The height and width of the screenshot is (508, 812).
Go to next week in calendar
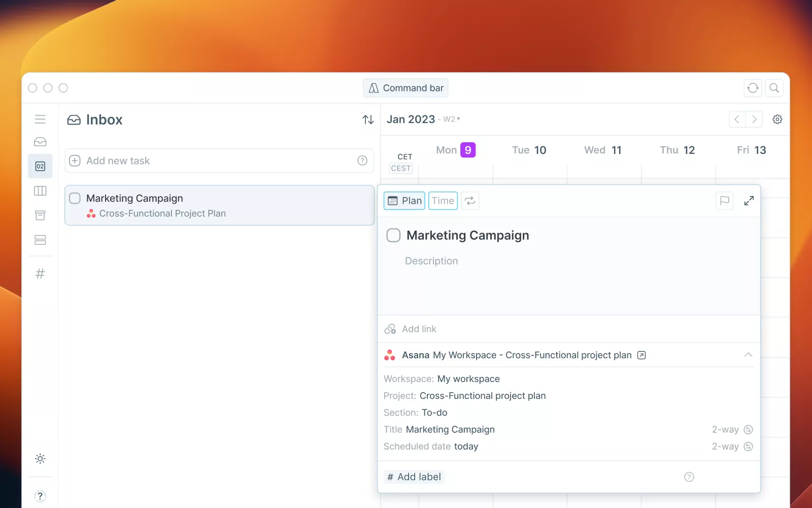pos(754,119)
